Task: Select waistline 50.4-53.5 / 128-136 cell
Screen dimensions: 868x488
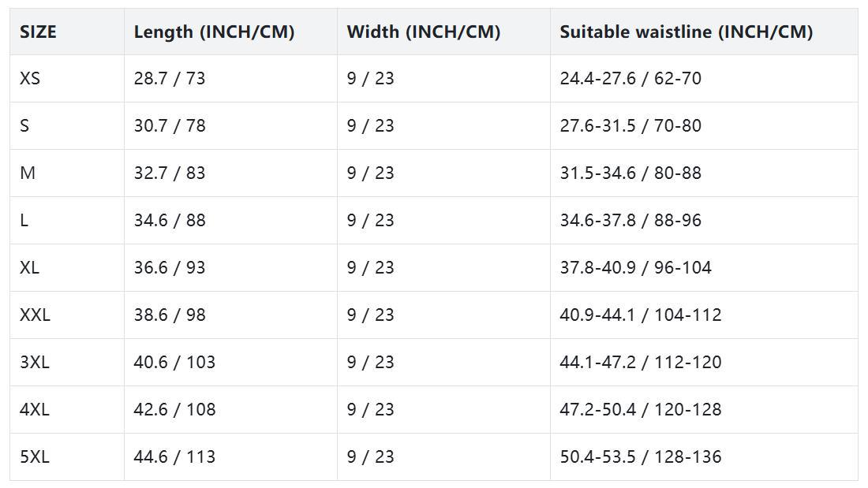Action: [641, 457]
